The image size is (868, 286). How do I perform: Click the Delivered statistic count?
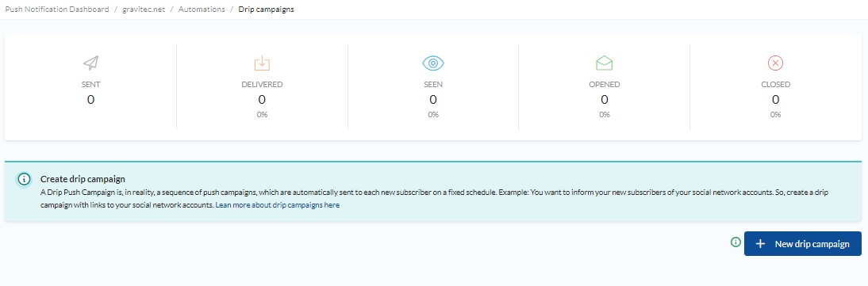(x=262, y=100)
